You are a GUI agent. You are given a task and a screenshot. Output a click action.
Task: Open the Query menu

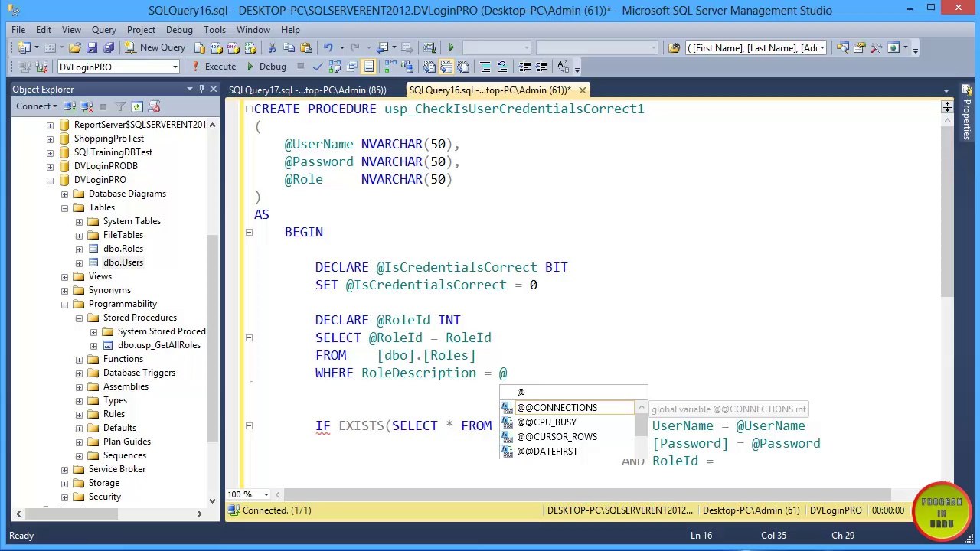pos(104,30)
